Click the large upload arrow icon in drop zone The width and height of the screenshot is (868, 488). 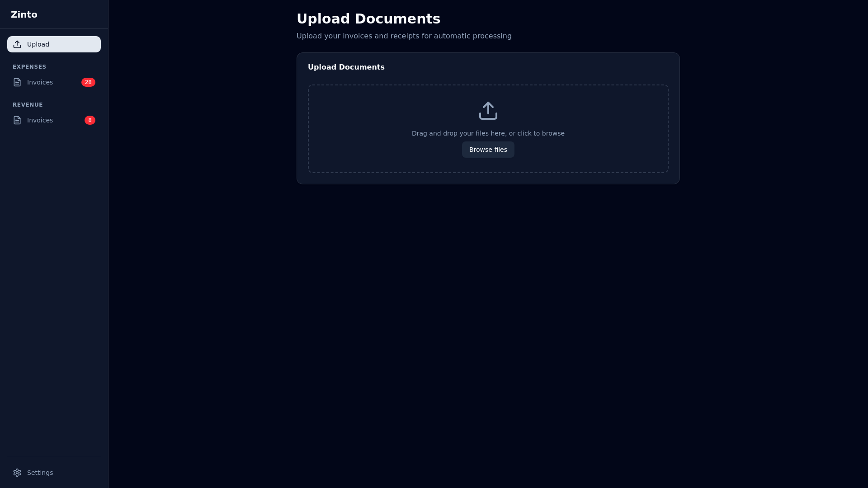488,111
